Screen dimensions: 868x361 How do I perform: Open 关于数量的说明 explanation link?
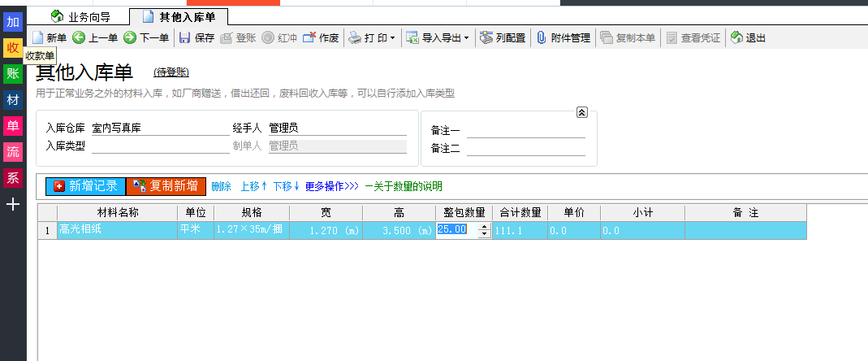click(404, 186)
